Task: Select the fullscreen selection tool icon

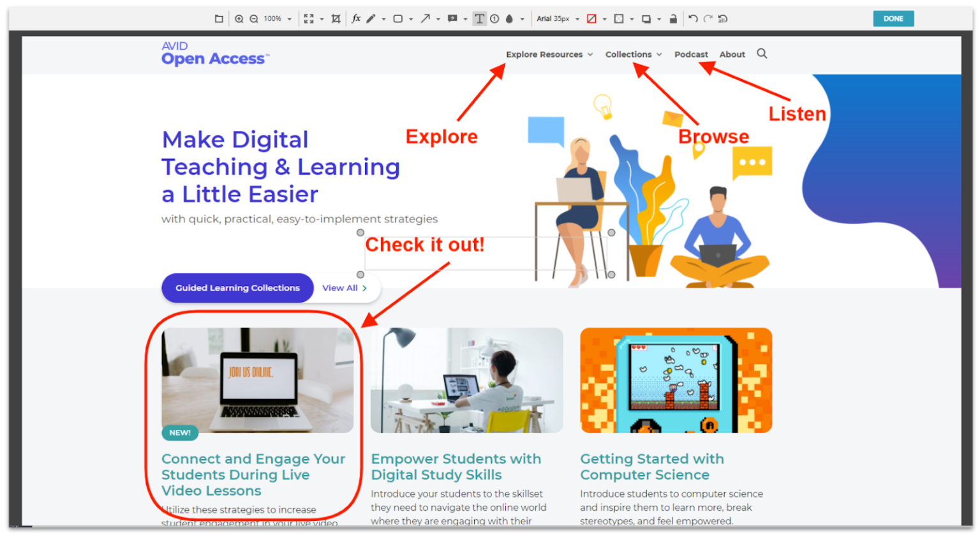Action: click(x=309, y=19)
